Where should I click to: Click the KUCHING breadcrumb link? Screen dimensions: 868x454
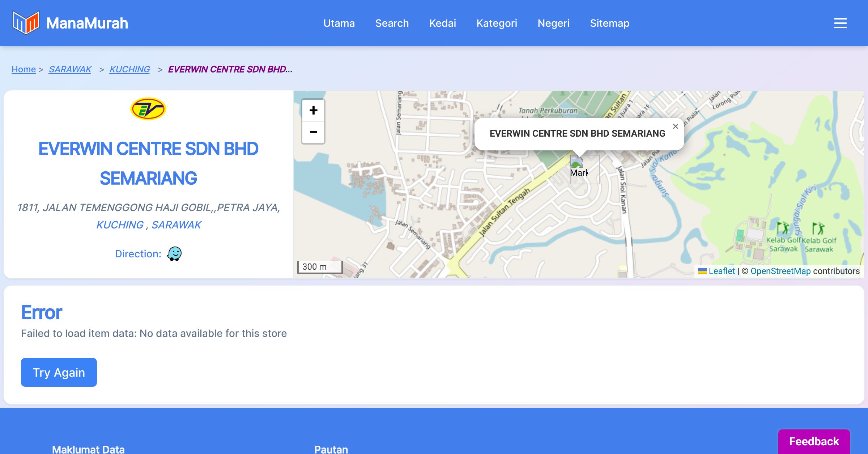click(129, 69)
